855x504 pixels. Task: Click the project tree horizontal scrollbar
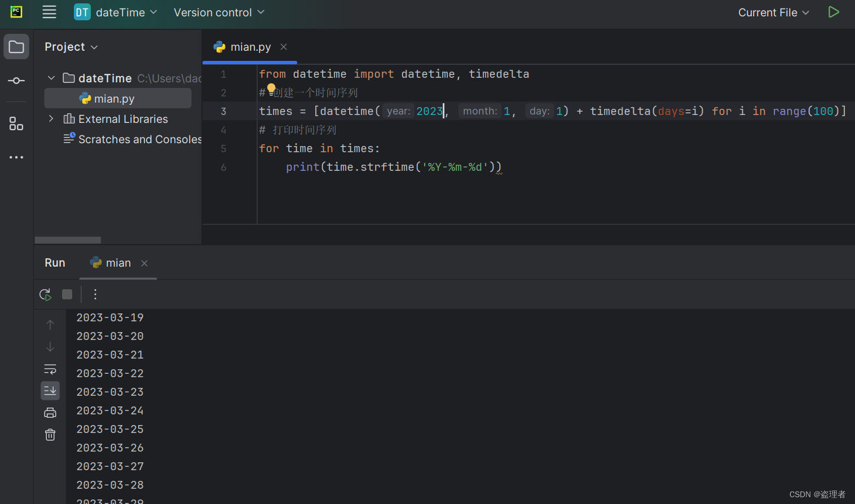point(68,240)
